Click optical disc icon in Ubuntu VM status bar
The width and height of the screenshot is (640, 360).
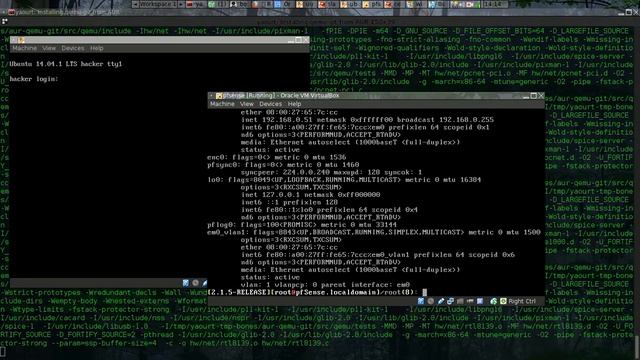(x=196, y=283)
